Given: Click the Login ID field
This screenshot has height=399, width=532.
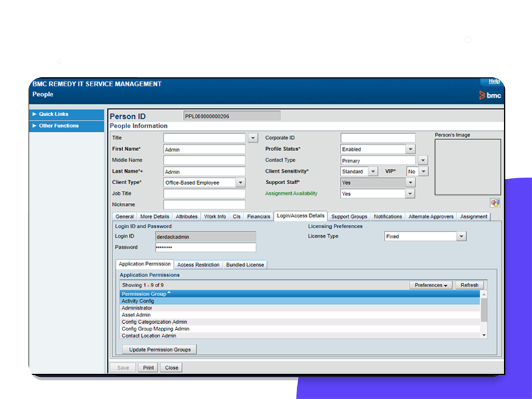Looking at the screenshot, I should click(x=205, y=237).
